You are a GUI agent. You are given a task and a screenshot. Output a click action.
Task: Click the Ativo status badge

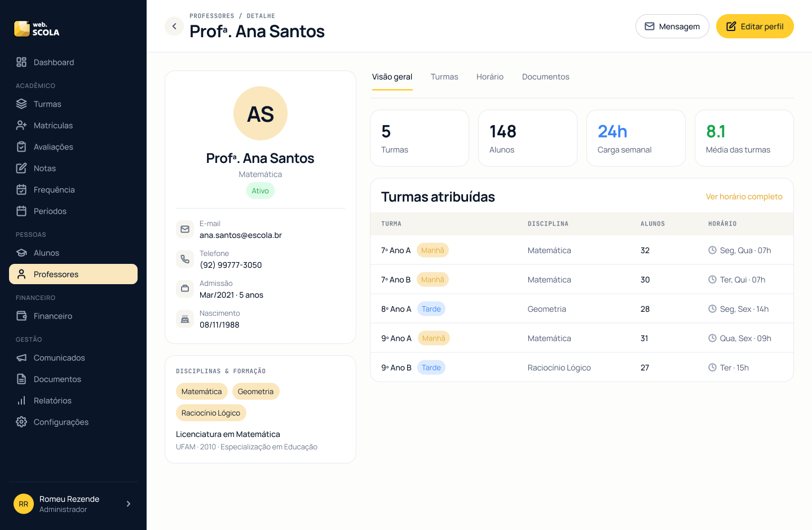(x=261, y=191)
